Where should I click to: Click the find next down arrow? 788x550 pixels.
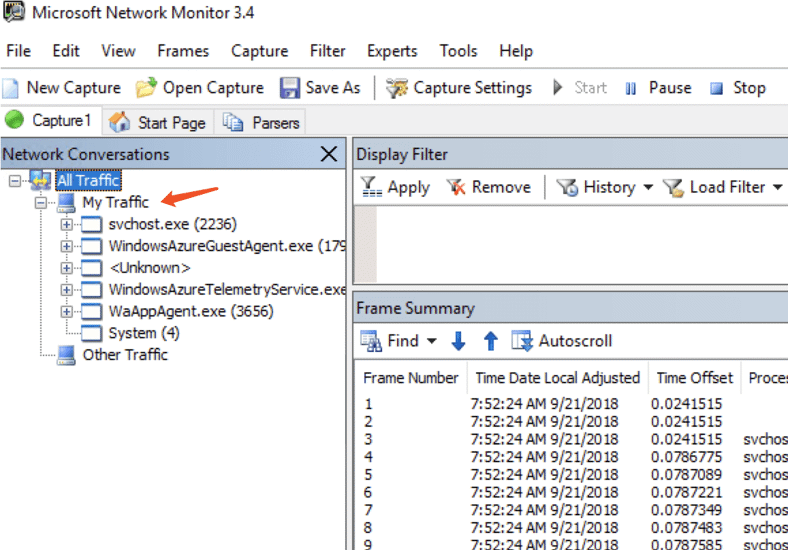tap(458, 341)
